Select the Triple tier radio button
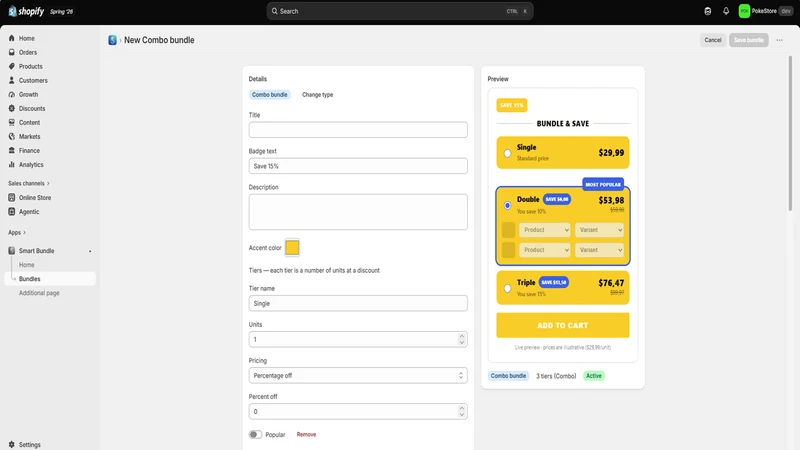The height and width of the screenshot is (450, 800). [507, 288]
